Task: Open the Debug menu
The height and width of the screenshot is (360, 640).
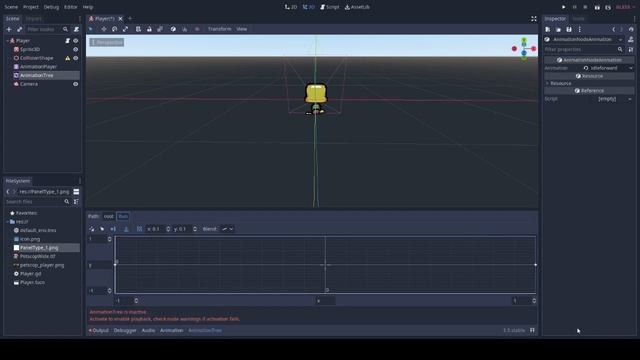Action: tap(51, 7)
